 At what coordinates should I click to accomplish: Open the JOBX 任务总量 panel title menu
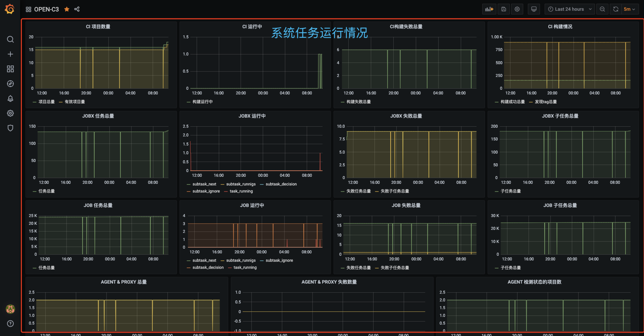click(x=98, y=116)
